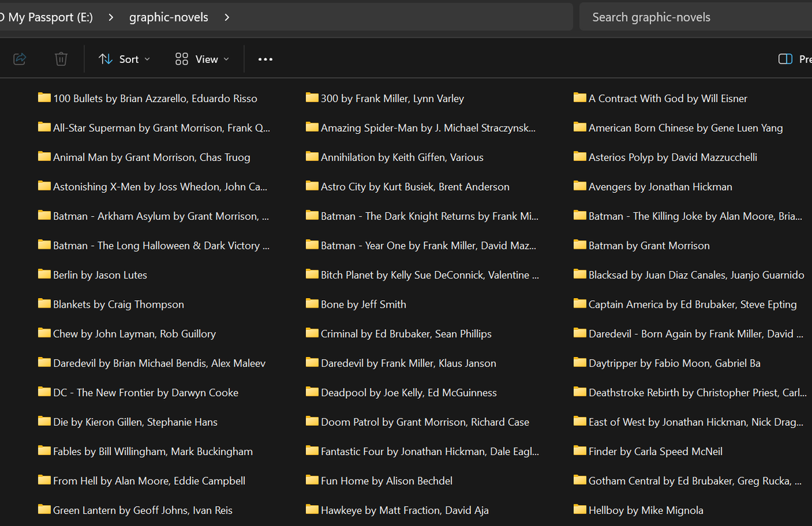Expand chevron after My Passport (E:)
The height and width of the screenshot is (526, 812).
[111, 17]
